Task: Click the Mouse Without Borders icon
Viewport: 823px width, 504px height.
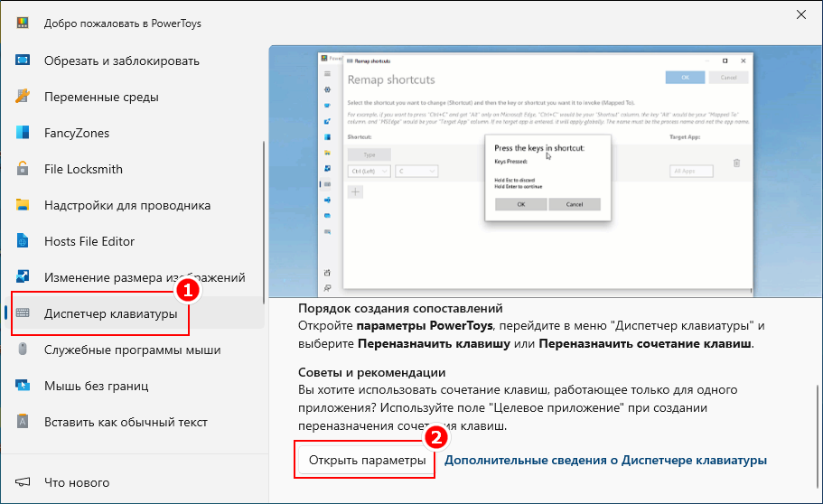Action: [x=22, y=386]
